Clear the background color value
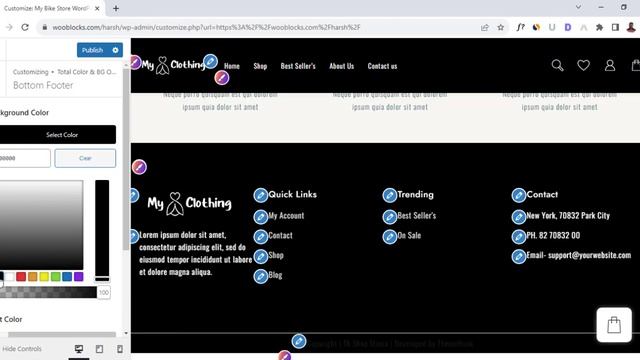The image size is (640, 360). (x=85, y=158)
